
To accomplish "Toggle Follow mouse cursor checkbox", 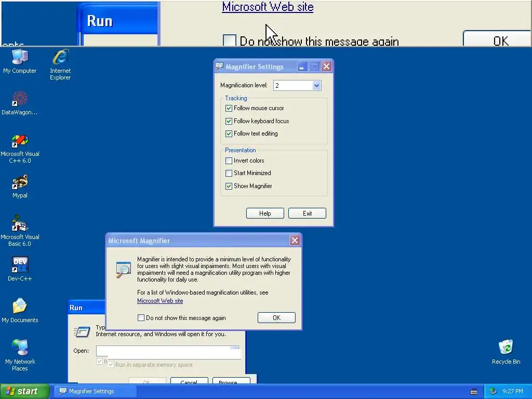I will click(x=229, y=108).
